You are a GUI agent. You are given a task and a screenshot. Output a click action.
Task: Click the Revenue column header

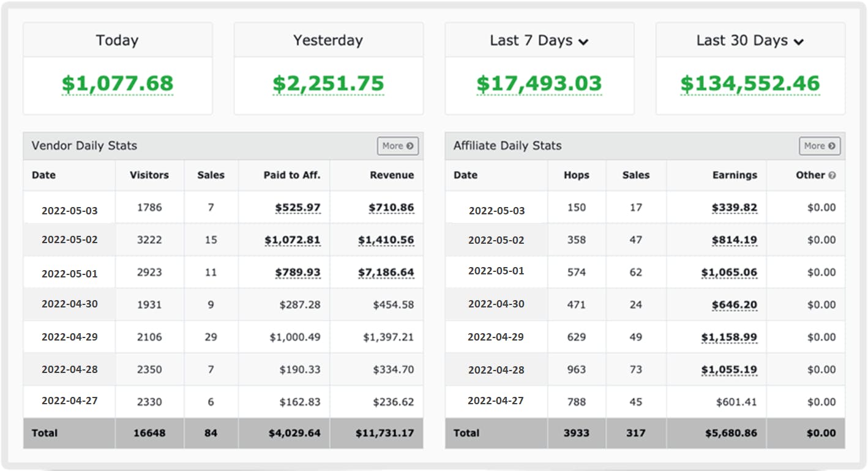point(392,175)
